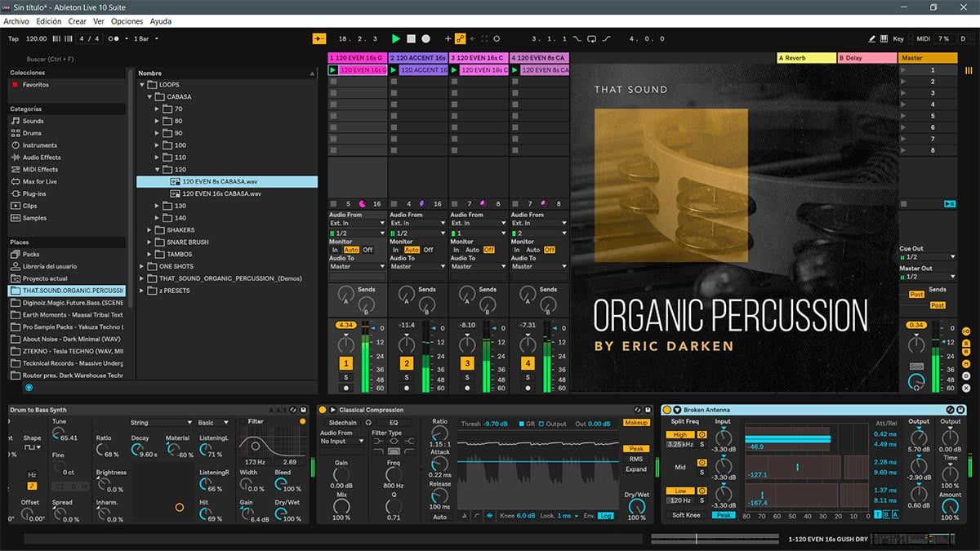Start playback with the green play button
Viewport: 980px width, 551px height.
(396, 38)
